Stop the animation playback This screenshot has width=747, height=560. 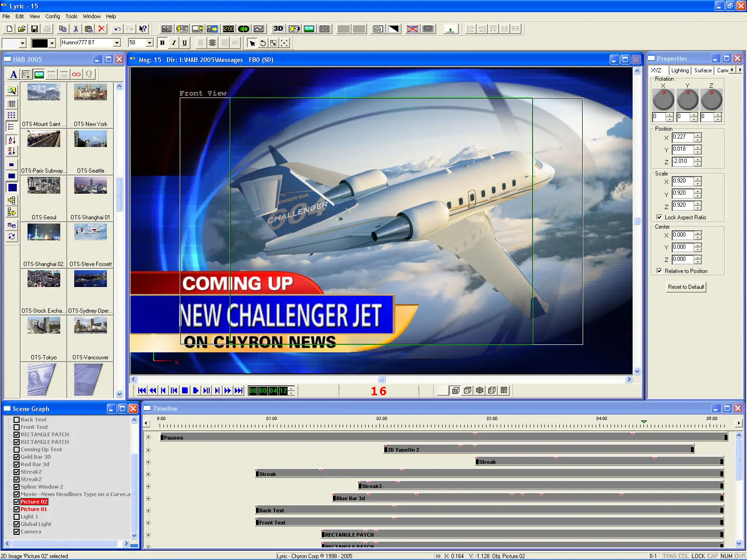coord(185,391)
